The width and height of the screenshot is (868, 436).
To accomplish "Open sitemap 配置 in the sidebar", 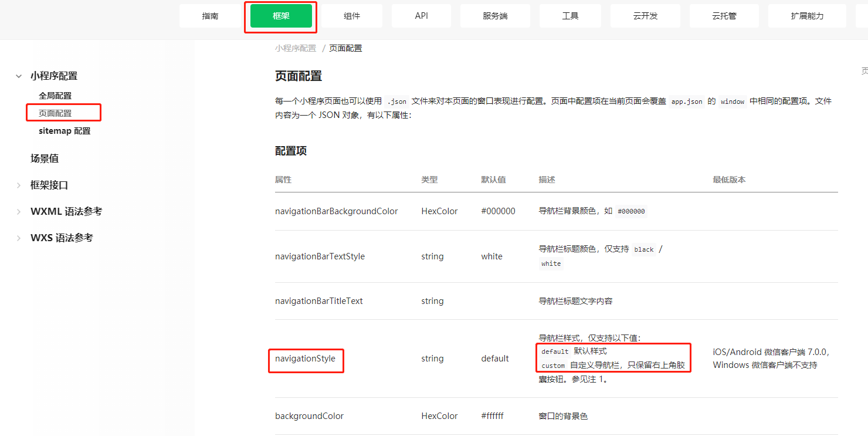I will [x=65, y=131].
